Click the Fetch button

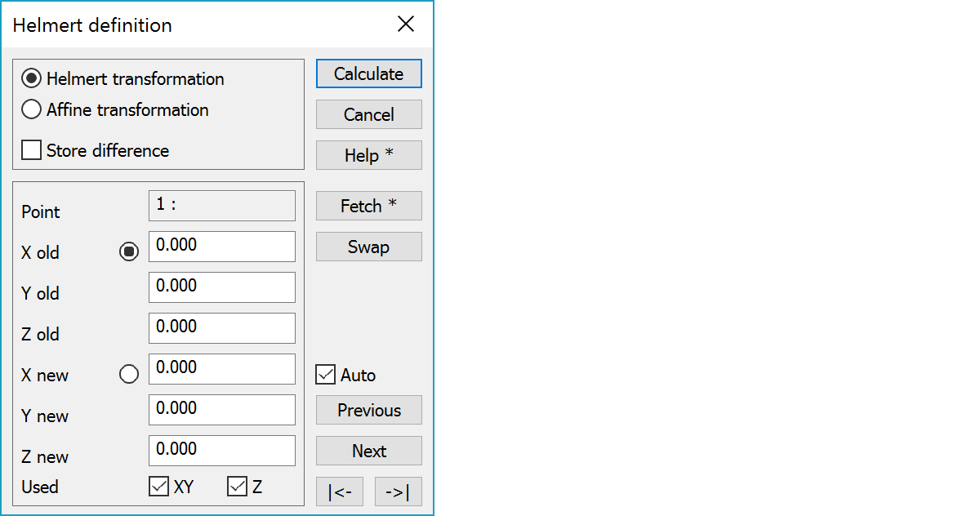coord(368,206)
